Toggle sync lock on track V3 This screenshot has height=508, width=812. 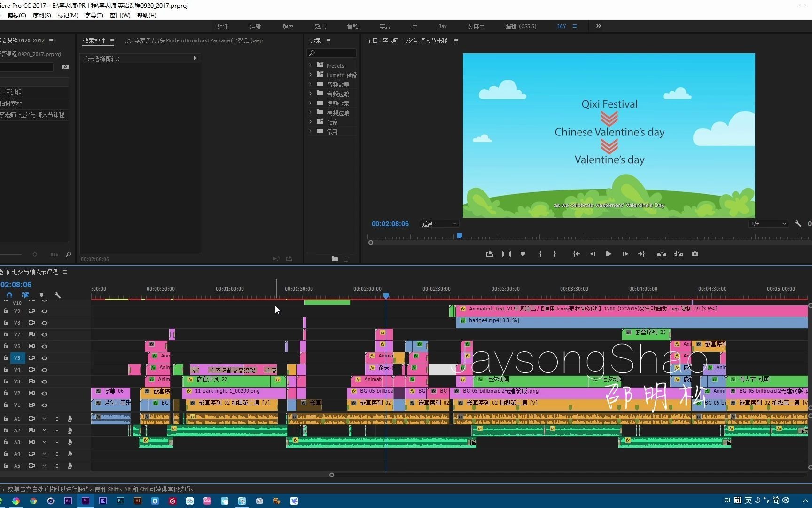coord(32,381)
